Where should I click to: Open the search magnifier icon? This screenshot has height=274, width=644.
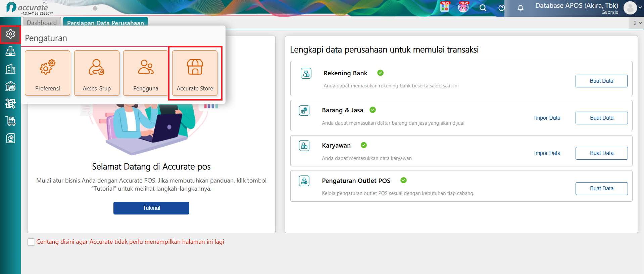pos(483,8)
